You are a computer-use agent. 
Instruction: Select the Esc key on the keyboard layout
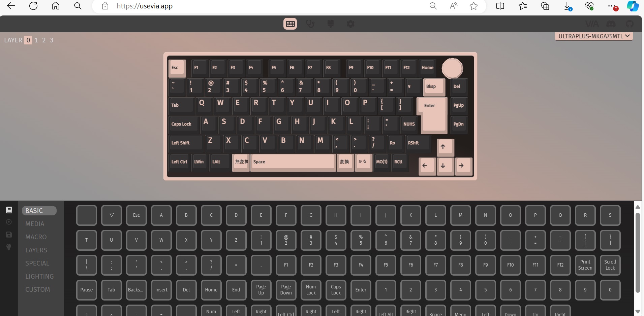pos(177,68)
